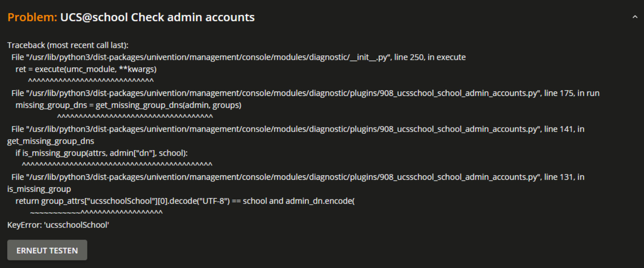The image size is (644, 268).
Task: Click the missing_group_dns = get_missing_group_dns(admin, groups) line
Action: click(x=128, y=105)
